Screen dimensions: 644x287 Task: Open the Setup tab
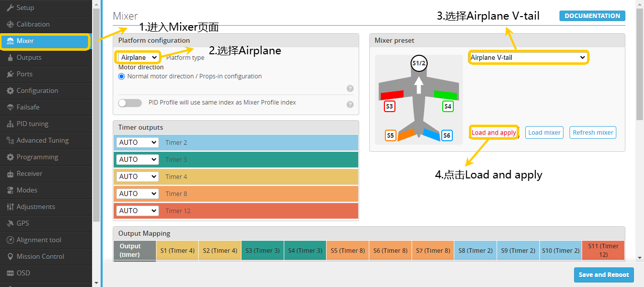click(46, 8)
